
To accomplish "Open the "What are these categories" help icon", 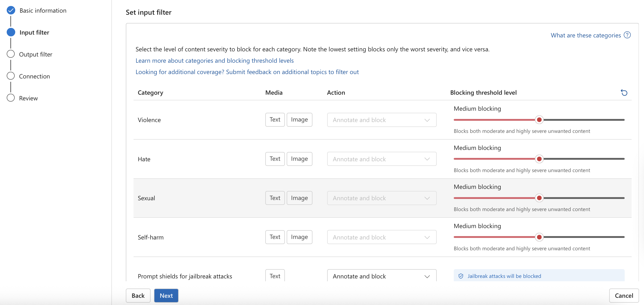I will 628,35.
